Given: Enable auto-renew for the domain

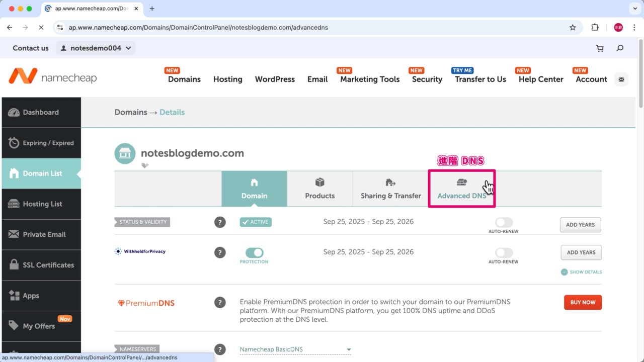Looking at the screenshot, I should coord(503,223).
